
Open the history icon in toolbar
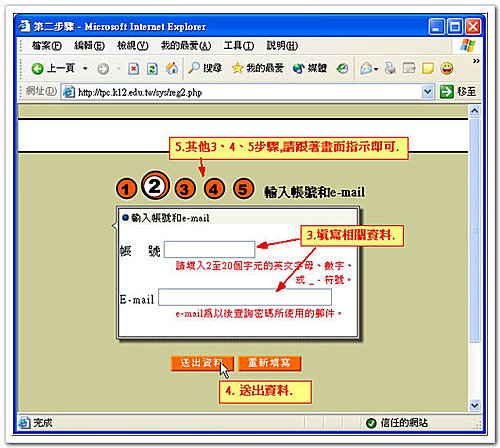tap(342, 69)
